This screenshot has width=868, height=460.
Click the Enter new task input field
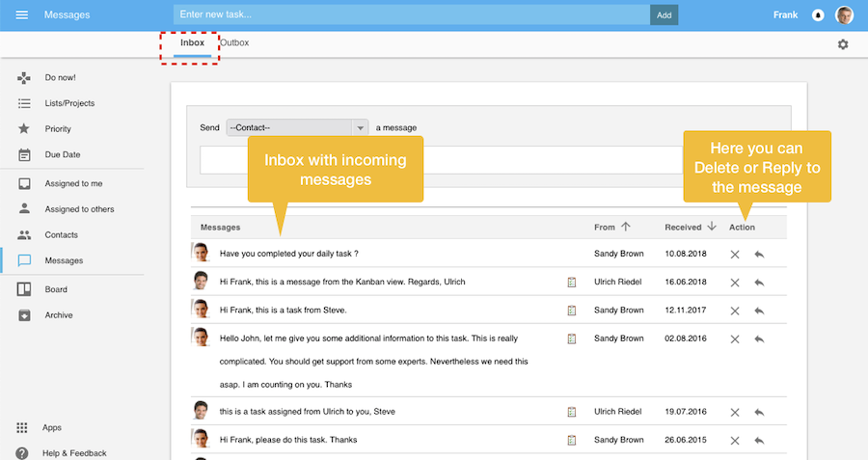tap(411, 15)
